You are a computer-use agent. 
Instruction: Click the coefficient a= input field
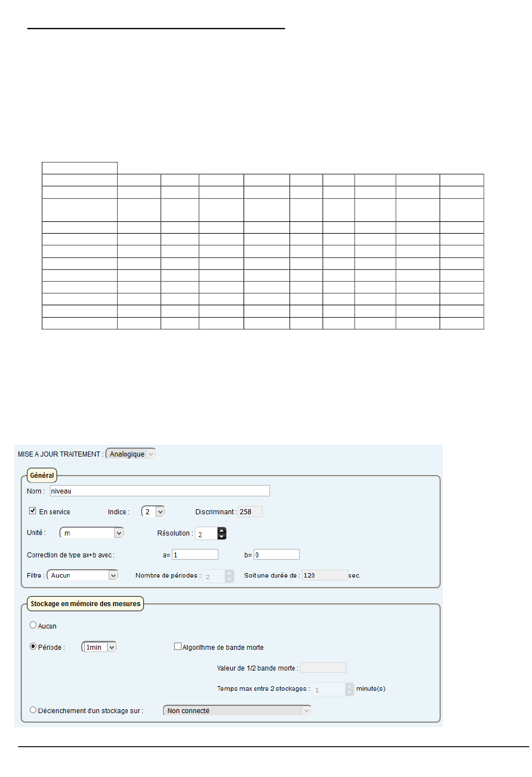pyautogui.click(x=195, y=555)
